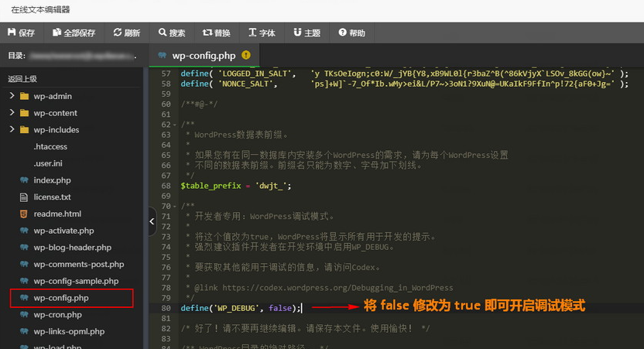
Task: Refresh the editor with 刷新
Action: coord(127,33)
